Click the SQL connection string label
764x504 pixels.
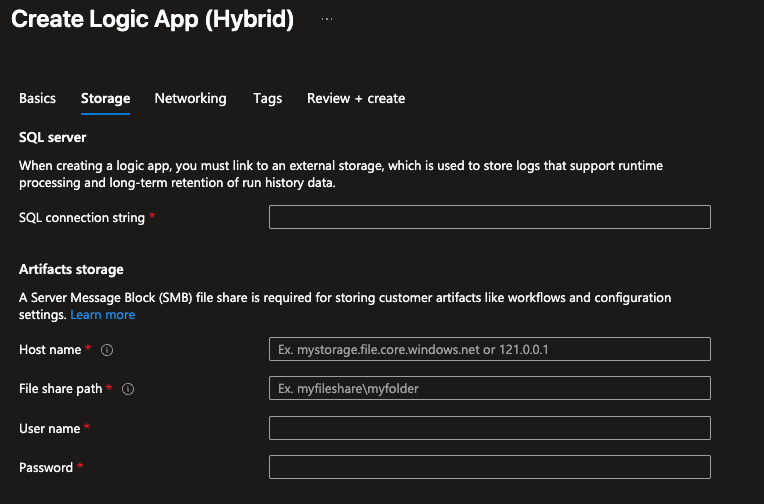[82, 217]
